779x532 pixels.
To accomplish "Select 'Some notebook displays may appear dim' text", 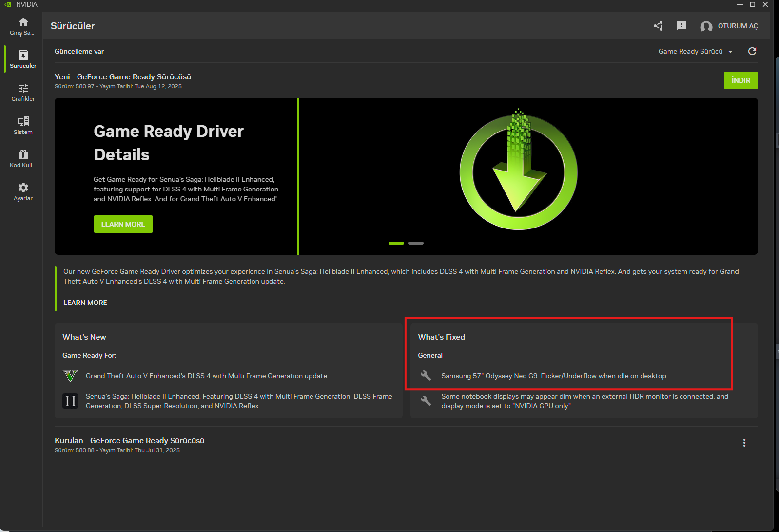I will point(585,401).
